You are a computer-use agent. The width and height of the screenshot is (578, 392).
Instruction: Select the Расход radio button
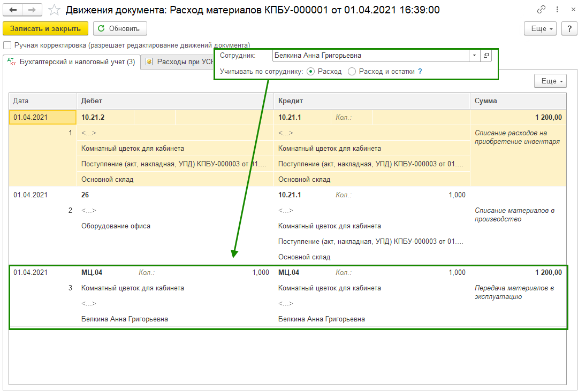311,71
